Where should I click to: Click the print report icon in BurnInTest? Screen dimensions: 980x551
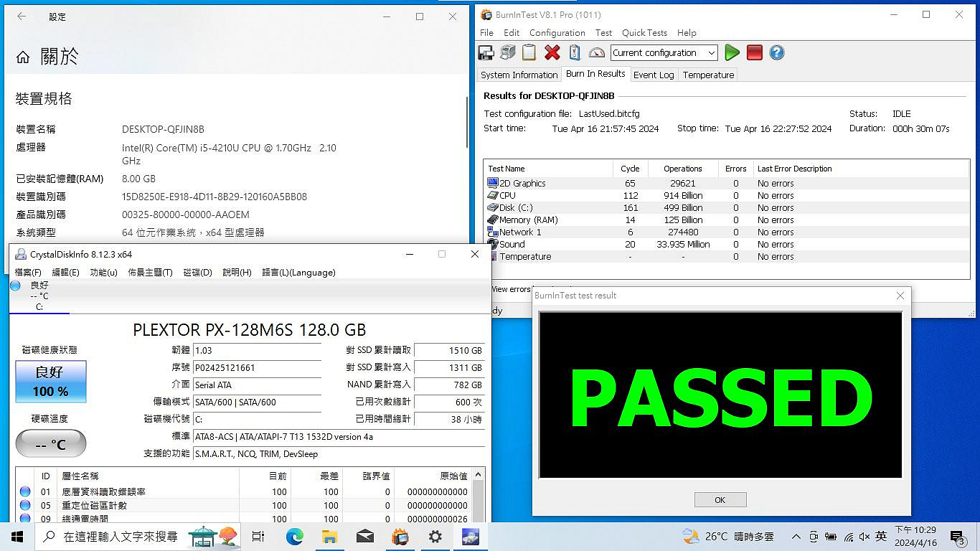[508, 52]
